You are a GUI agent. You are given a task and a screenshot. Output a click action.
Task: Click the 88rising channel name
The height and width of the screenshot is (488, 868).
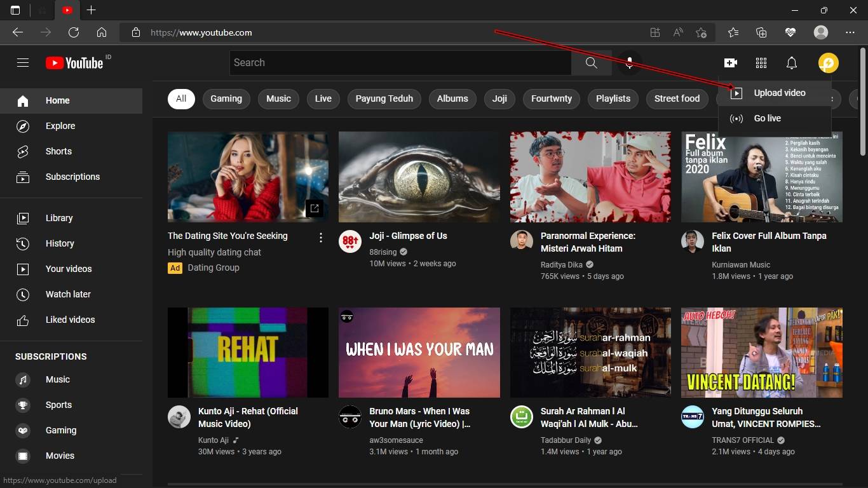383,252
